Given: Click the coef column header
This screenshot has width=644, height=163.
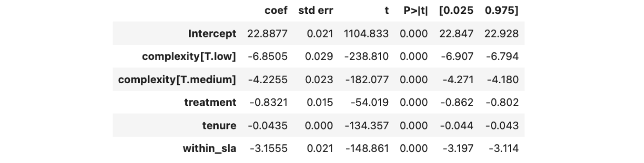Looking at the screenshot, I should pos(276,11).
